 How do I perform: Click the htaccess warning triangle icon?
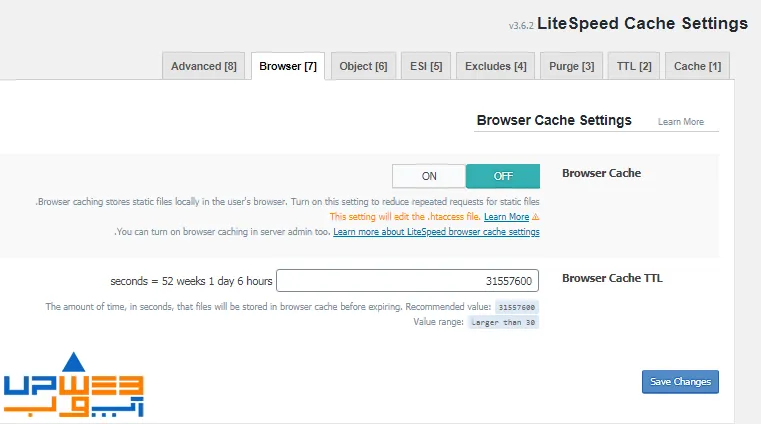tap(535, 217)
